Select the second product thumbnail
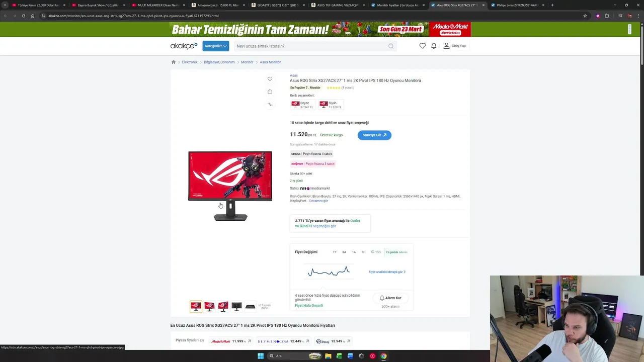This screenshot has height=362, width=644. tap(209, 306)
